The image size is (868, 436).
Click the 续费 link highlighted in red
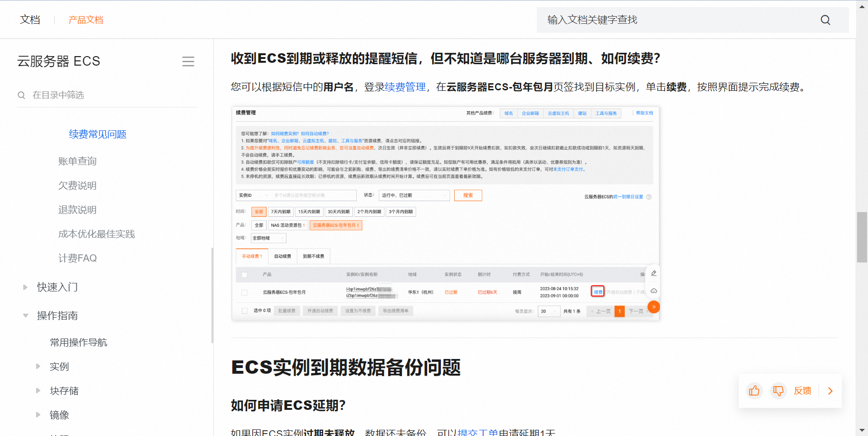tap(598, 291)
